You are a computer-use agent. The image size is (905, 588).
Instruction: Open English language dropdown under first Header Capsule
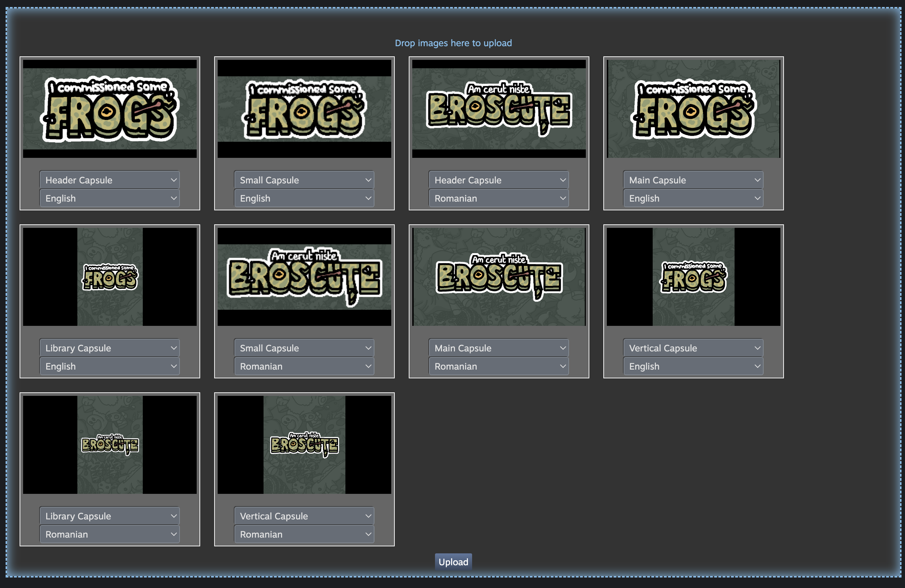[110, 198]
